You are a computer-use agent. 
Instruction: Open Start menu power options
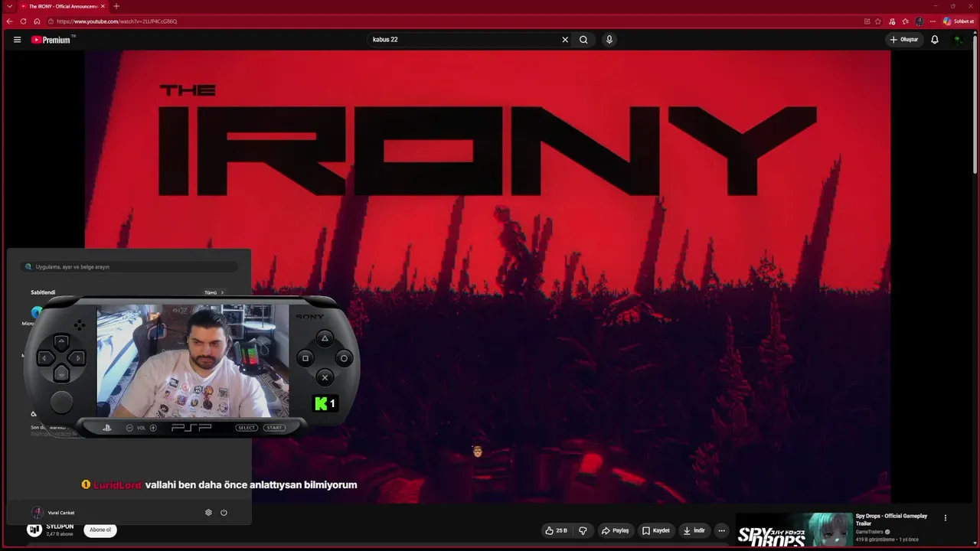(x=224, y=513)
